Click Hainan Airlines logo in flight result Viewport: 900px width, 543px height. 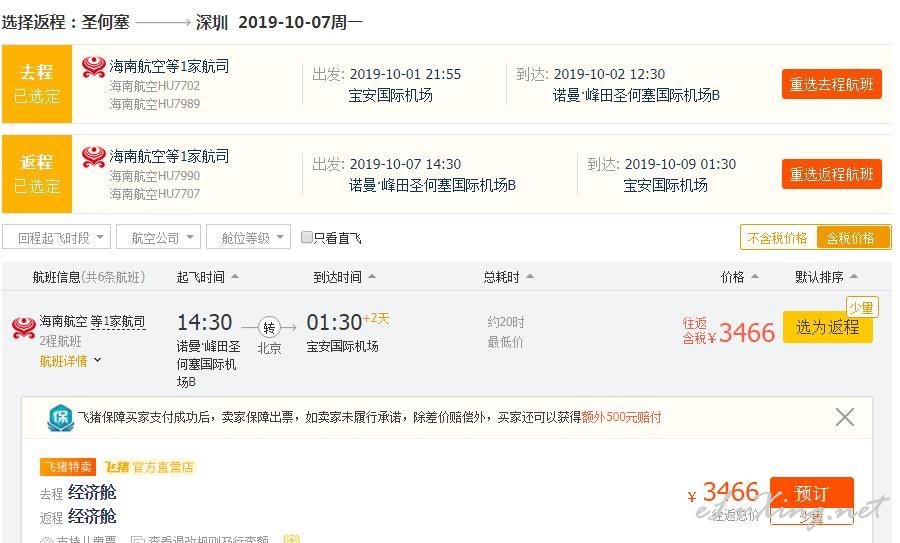tap(24, 328)
